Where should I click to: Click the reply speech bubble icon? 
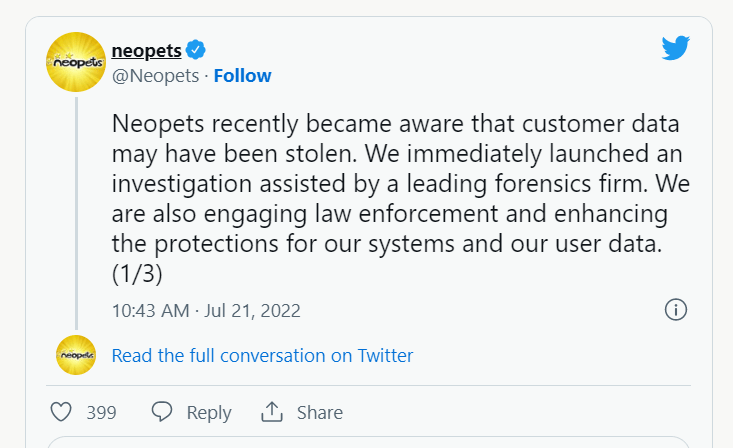[x=162, y=412]
